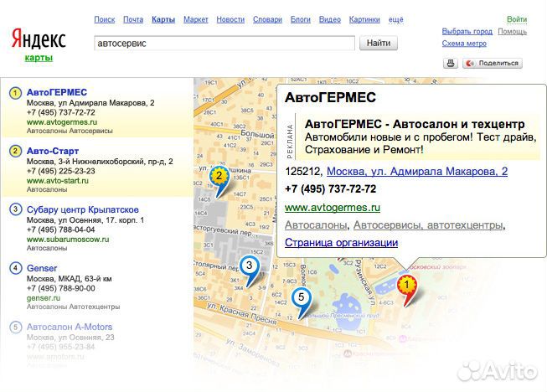Click the Войти login link
The image size is (547, 392).
tap(517, 19)
